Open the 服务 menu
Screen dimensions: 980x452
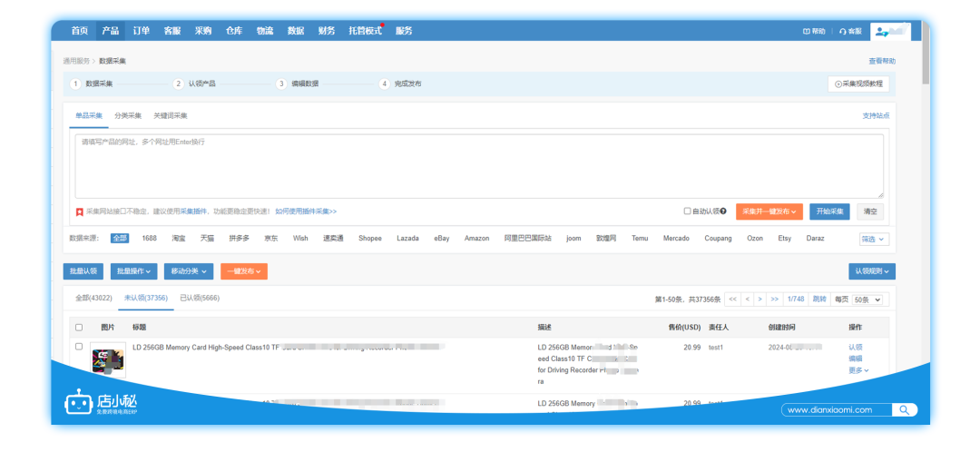(404, 31)
